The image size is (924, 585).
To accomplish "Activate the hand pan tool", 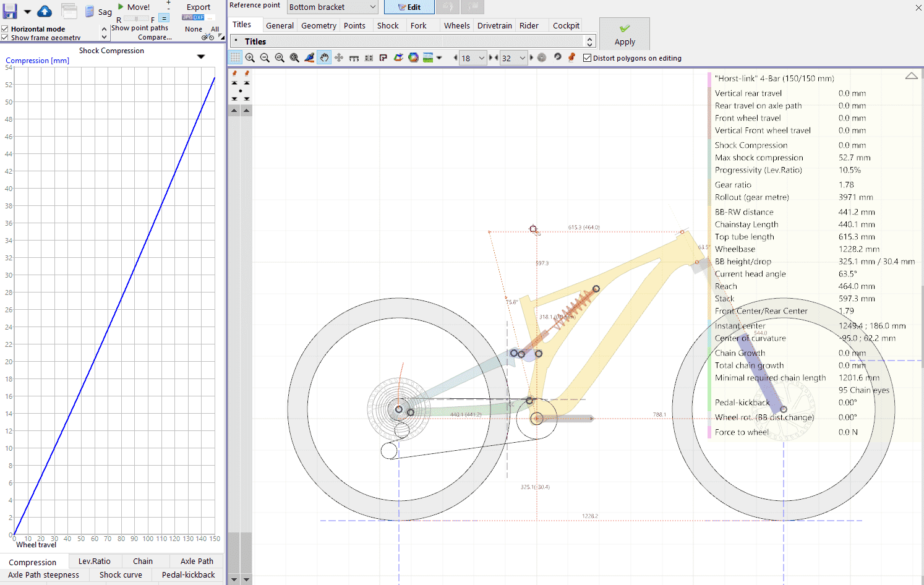I will (324, 58).
